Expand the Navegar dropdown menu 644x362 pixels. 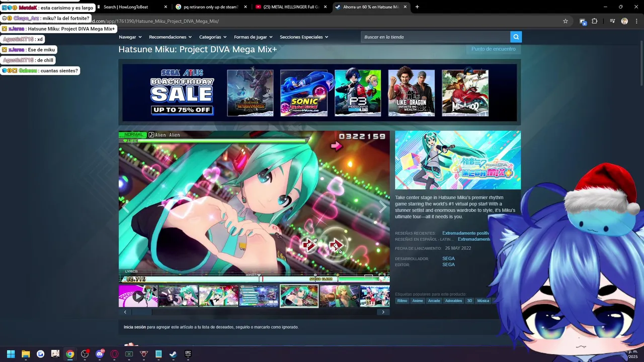(130, 37)
